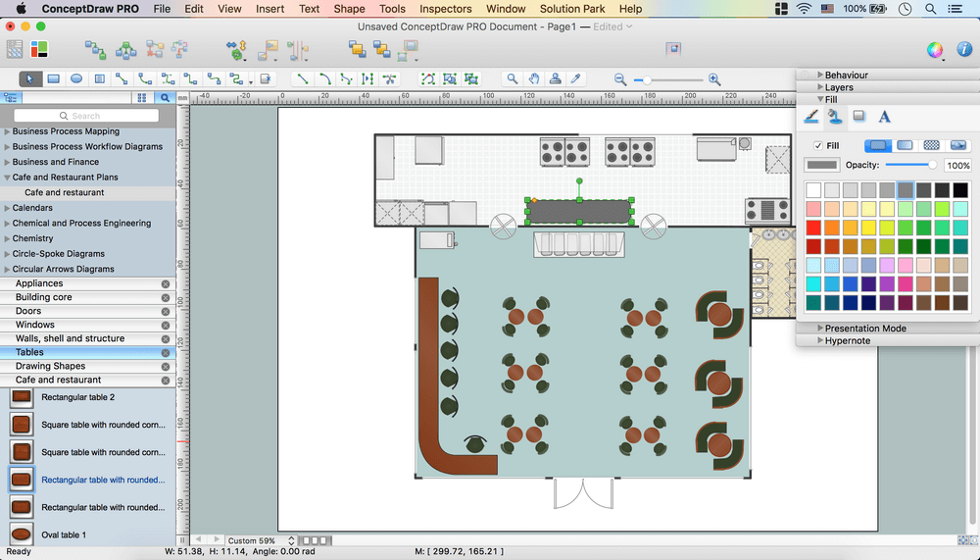The image size is (980, 560).
Task: Open the Solution Park menu
Action: (572, 9)
